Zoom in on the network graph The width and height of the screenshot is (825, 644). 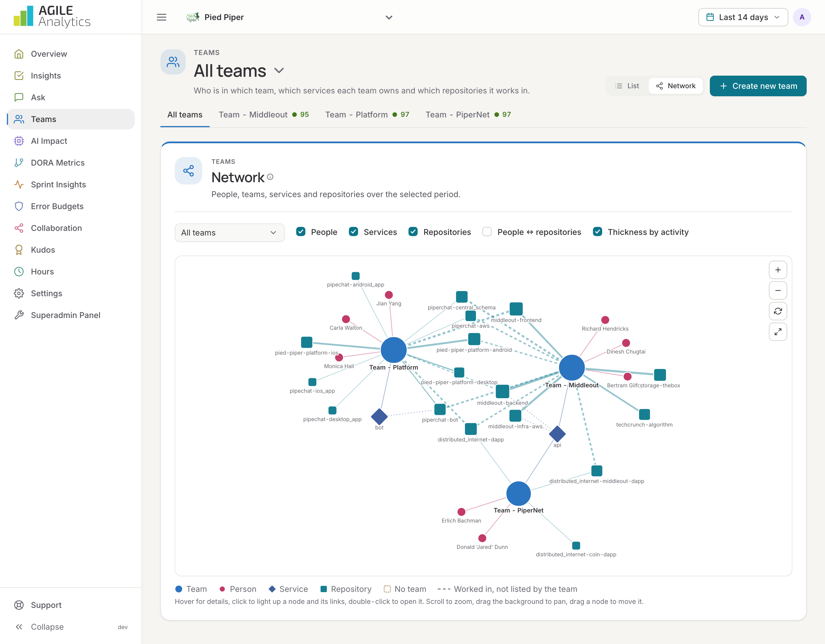778,270
